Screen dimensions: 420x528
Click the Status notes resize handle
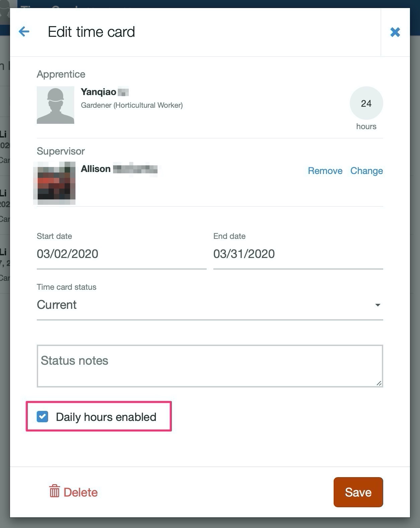pos(379,383)
